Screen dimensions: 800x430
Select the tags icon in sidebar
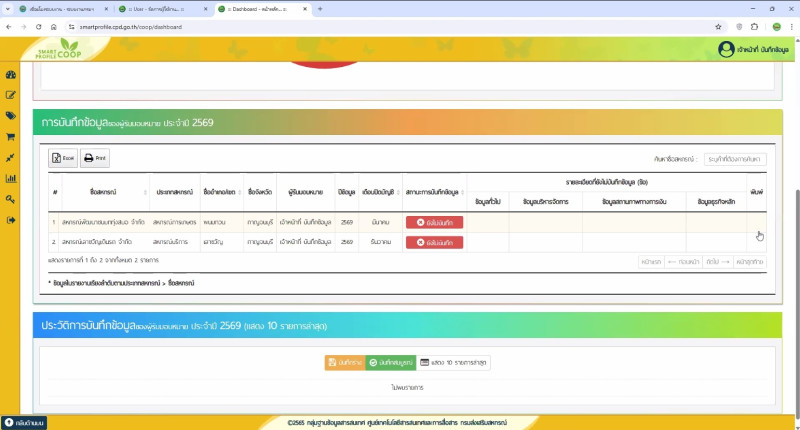[11, 116]
